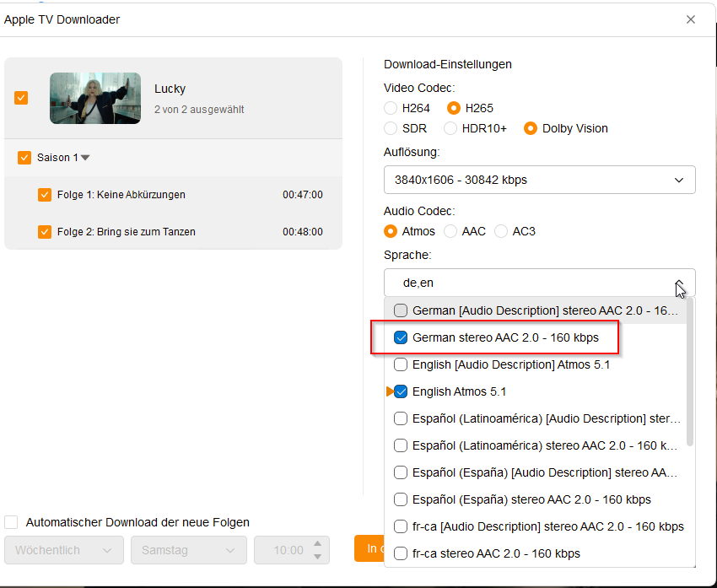717x588 pixels.
Task: Toggle the Saison 1 checkbox
Action: (x=24, y=158)
